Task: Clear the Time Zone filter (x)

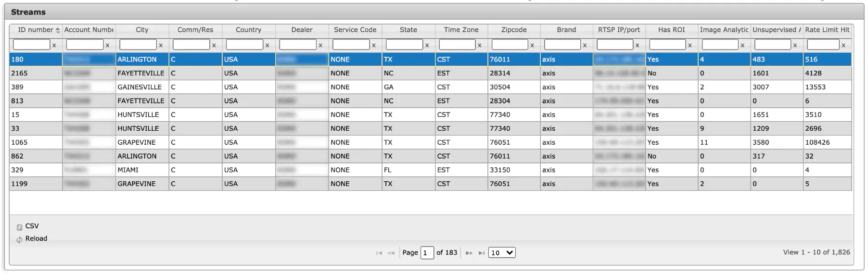Action: point(480,45)
